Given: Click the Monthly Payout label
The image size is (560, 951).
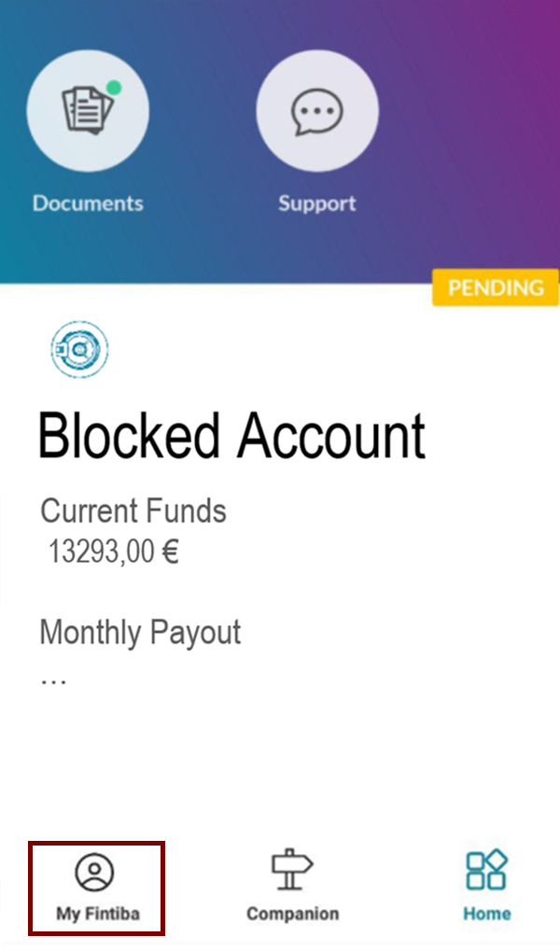Looking at the screenshot, I should 140,633.
